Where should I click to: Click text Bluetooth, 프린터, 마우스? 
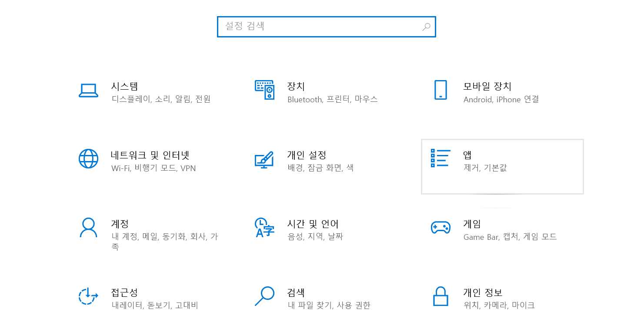(333, 99)
